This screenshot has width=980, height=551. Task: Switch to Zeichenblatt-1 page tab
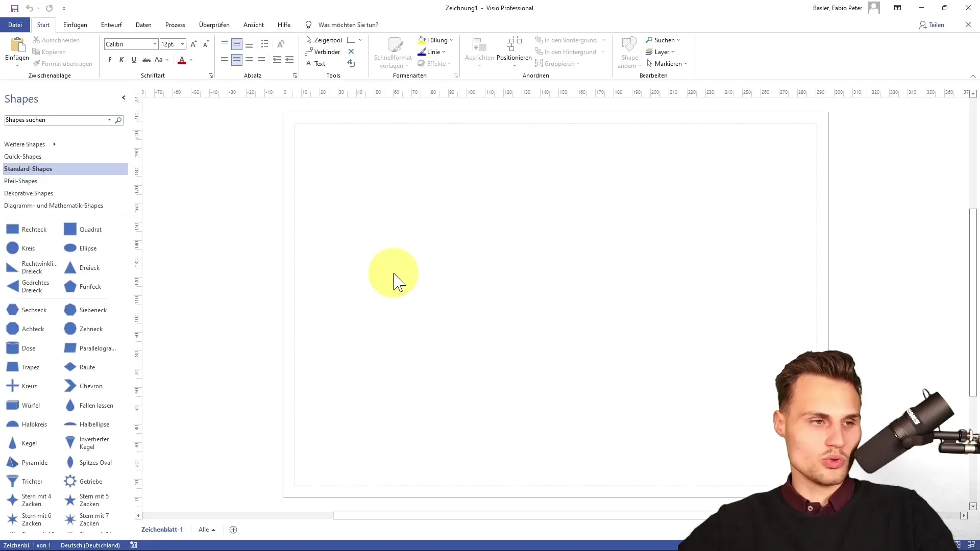[x=162, y=530]
